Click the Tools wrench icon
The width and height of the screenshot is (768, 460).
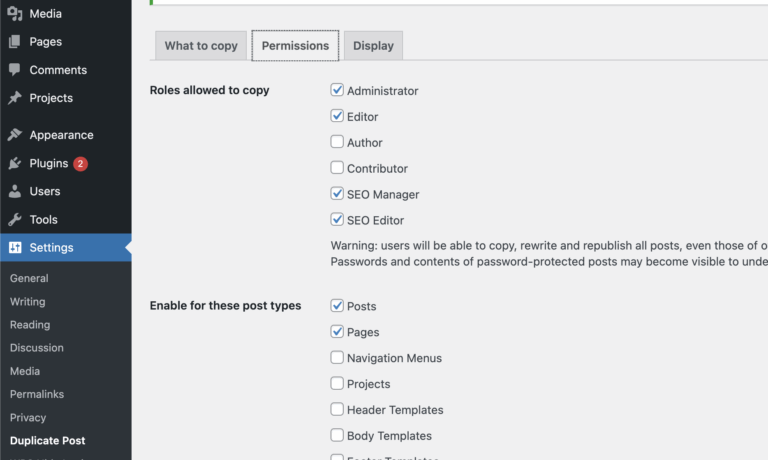click(x=15, y=219)
